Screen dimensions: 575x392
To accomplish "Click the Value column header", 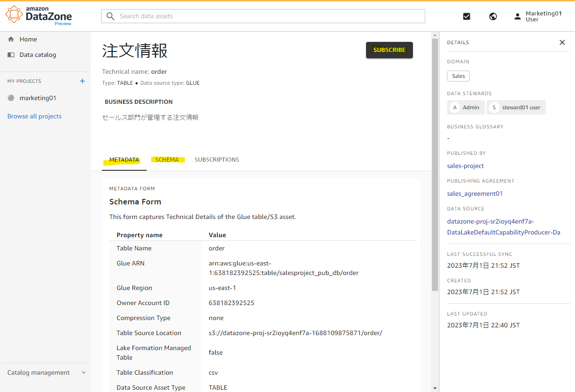I will tap(217, 235).
